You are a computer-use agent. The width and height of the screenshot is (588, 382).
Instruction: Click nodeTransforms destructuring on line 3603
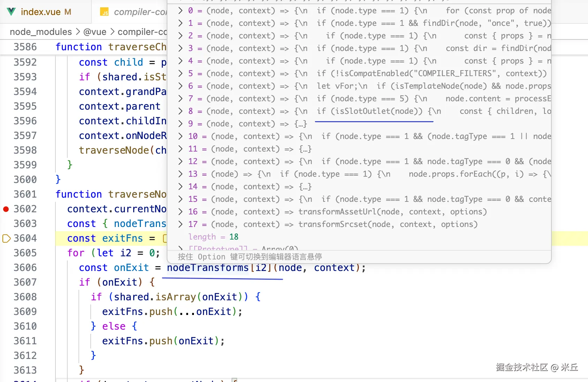click(140, 223)
